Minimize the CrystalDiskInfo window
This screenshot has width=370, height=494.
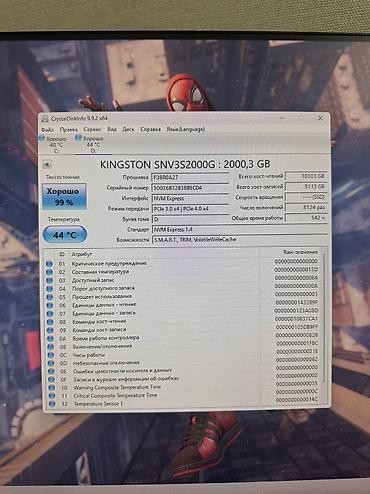point(282,118)
